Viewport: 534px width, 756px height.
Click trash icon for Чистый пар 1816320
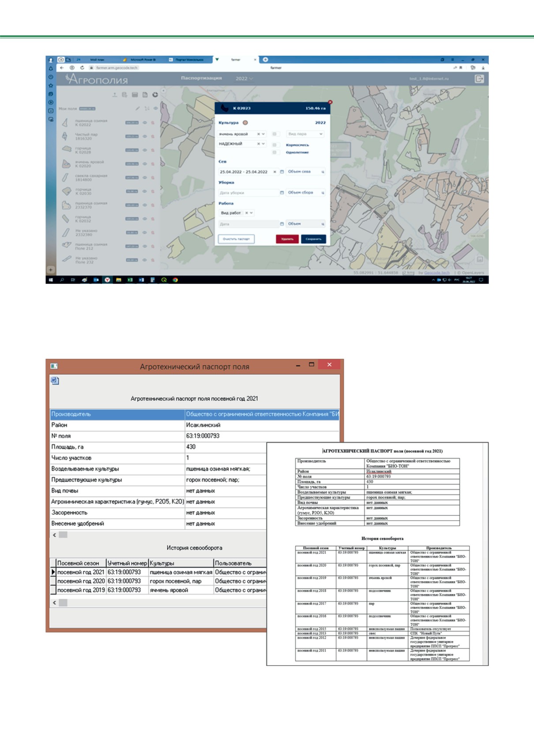(153, 136)
